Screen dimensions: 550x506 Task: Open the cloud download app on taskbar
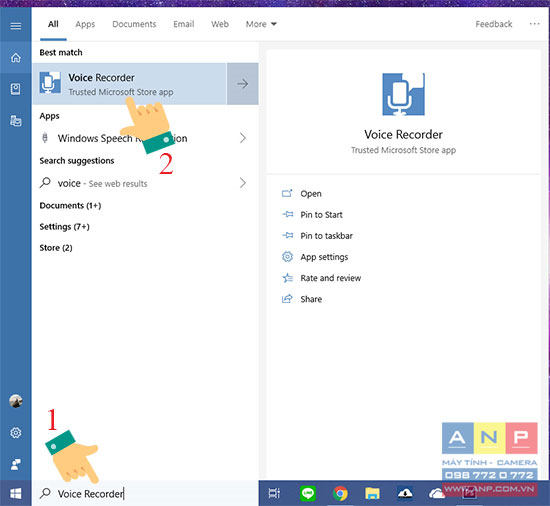click(404, 493)
